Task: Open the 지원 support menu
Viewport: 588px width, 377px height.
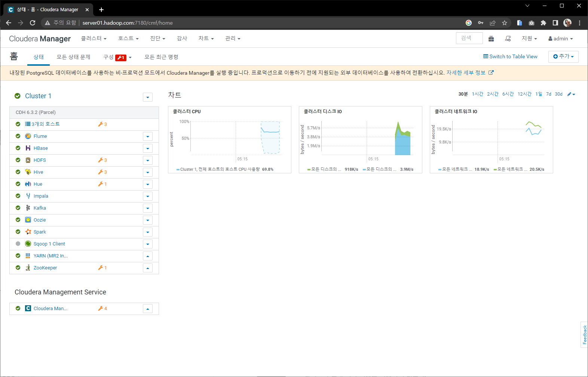Action: [529, 38]
